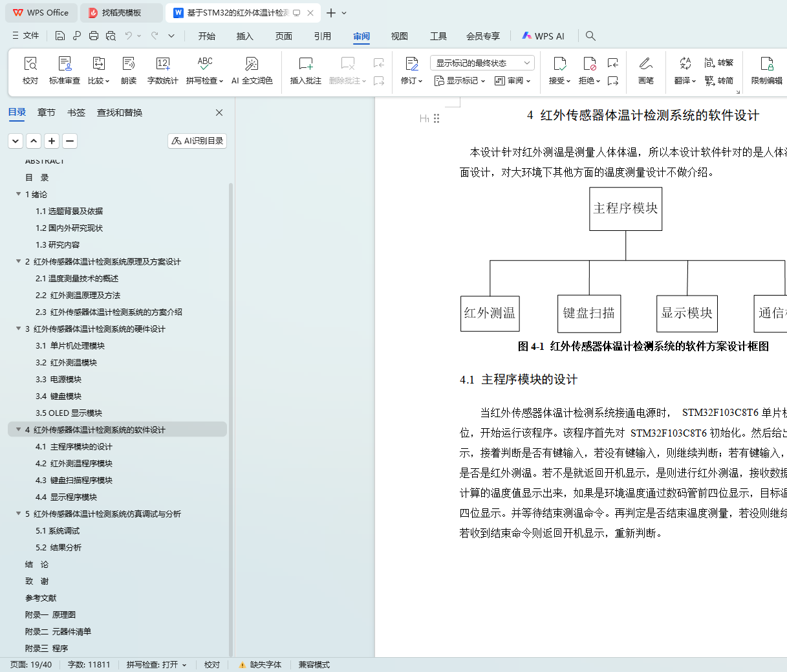Click WPS Office home tab

click(41, 13)
